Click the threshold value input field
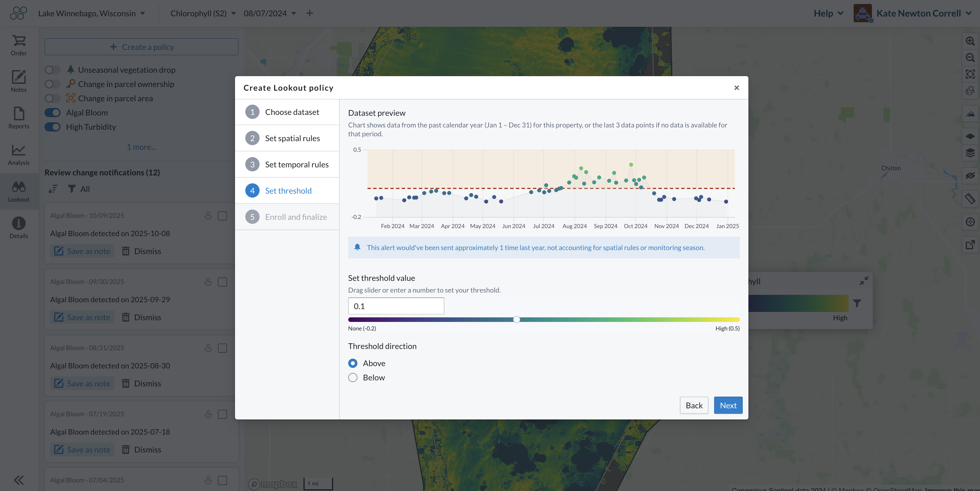980x491 pixels. 396,306
